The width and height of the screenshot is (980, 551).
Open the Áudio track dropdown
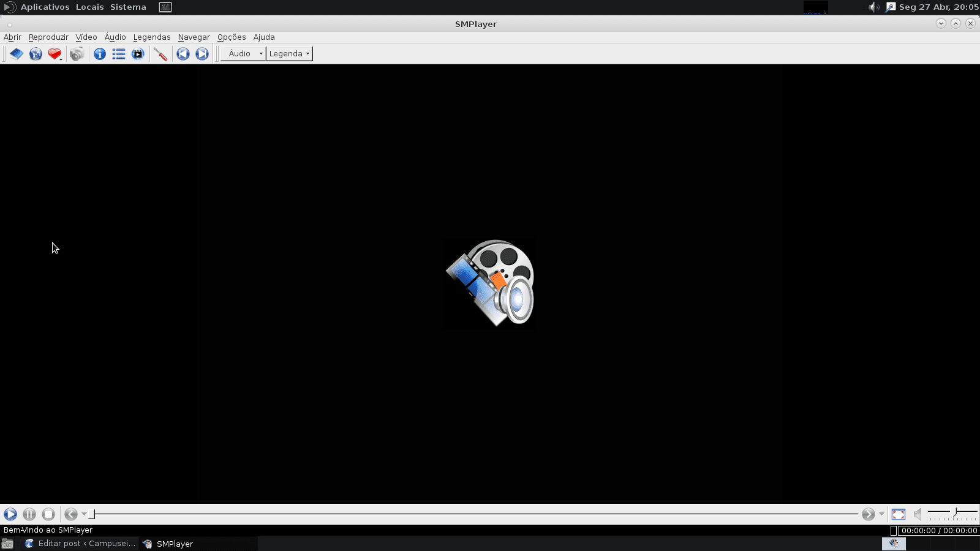[243, 54]
